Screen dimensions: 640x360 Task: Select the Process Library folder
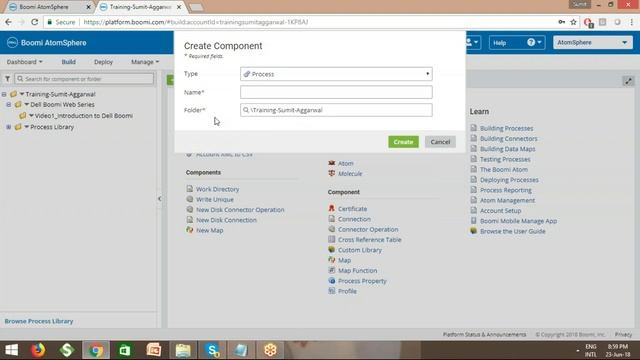click(x=52, y=127)
